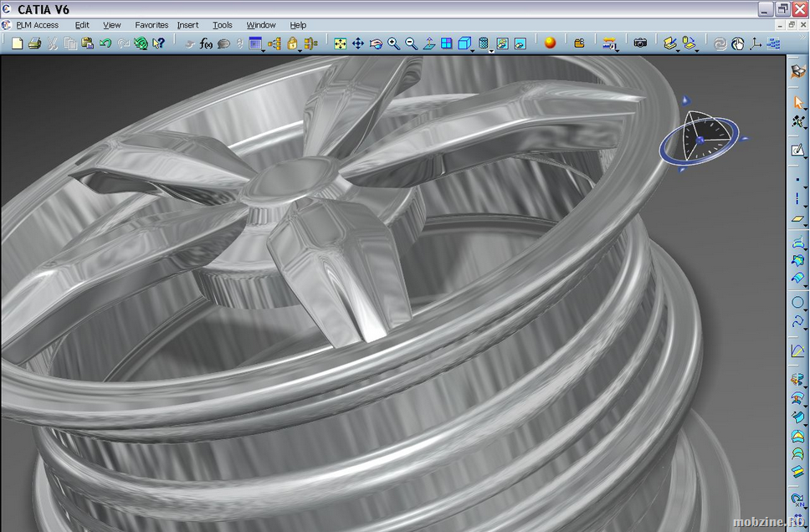Click the Zoom Out magnifier

411,43
